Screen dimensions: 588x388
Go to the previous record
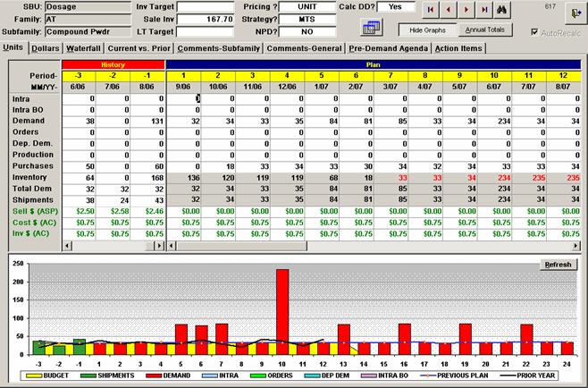[x=449, y=10]
